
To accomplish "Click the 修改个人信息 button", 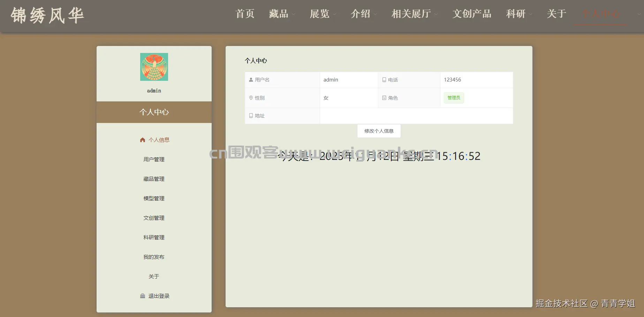I will (379, 131).
